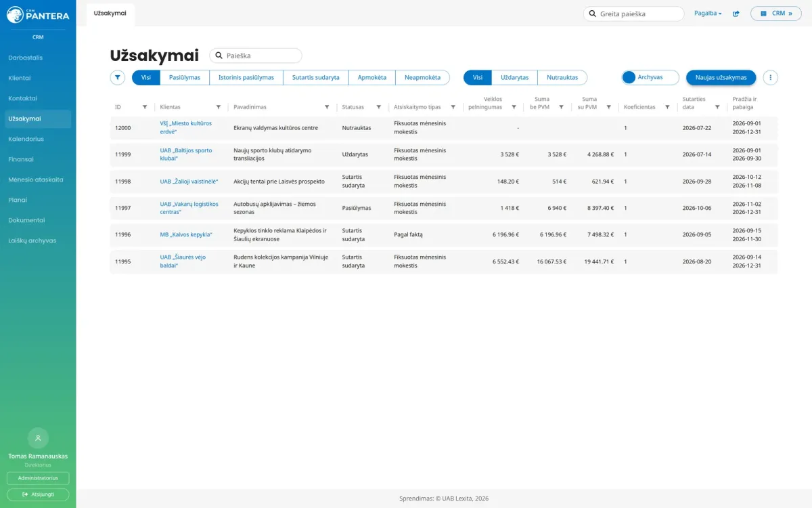Viewport: 812px width, 508px height.
Task: Filter the Klientas column via funnel icon
Action: (219, 107)
